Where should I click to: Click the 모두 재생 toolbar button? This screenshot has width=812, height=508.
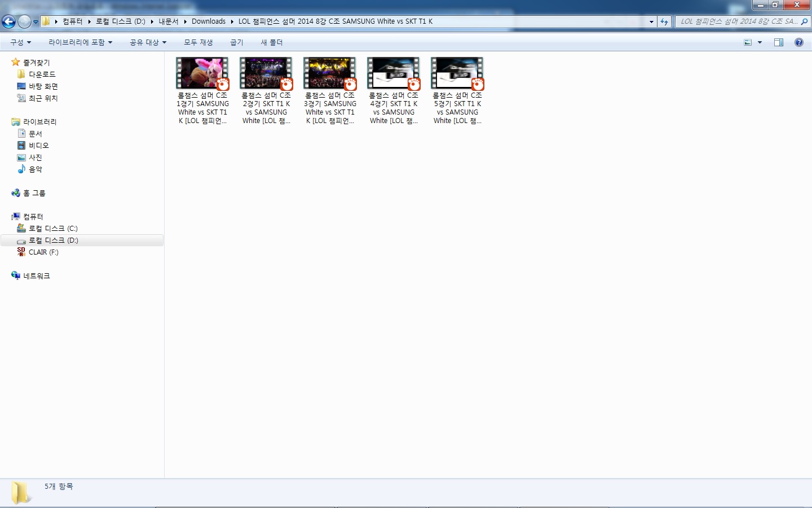tap(198, 42)
